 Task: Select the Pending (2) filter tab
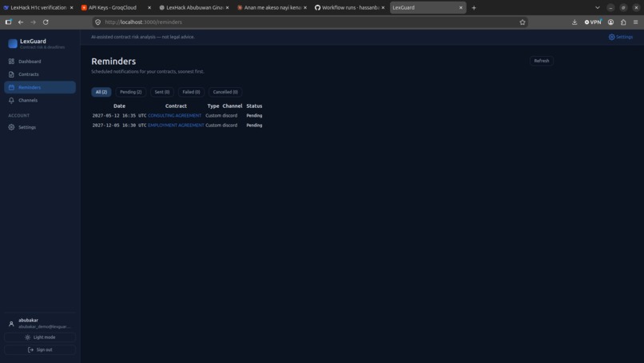(130, 92)
